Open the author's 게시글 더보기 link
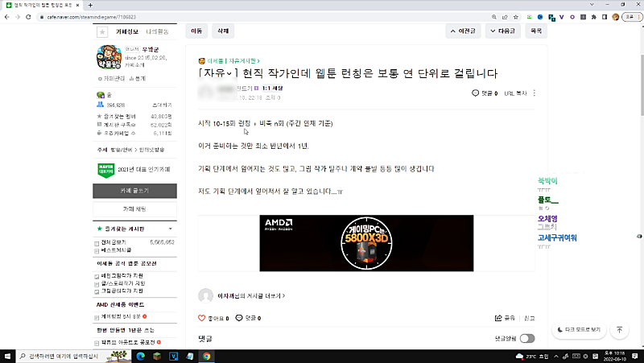 251,295
